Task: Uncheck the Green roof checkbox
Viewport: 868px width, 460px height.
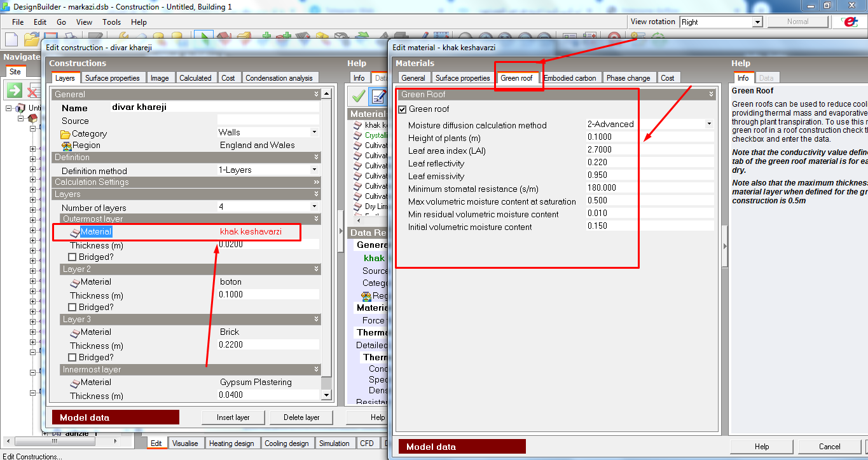Action: click(x=402, y=109)
